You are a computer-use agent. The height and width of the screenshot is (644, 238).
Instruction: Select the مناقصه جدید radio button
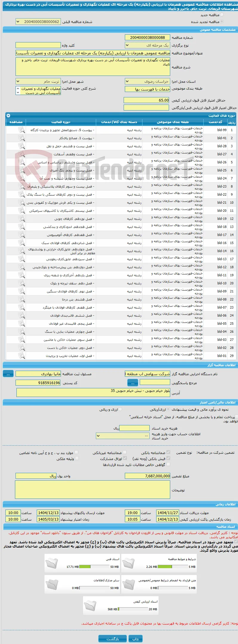[222, 15]
